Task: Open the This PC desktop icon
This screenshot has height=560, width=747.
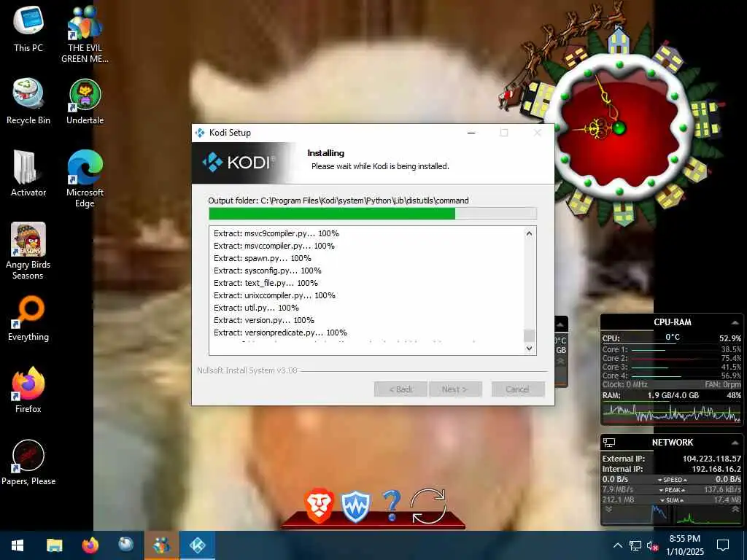Action: point(28,28)
